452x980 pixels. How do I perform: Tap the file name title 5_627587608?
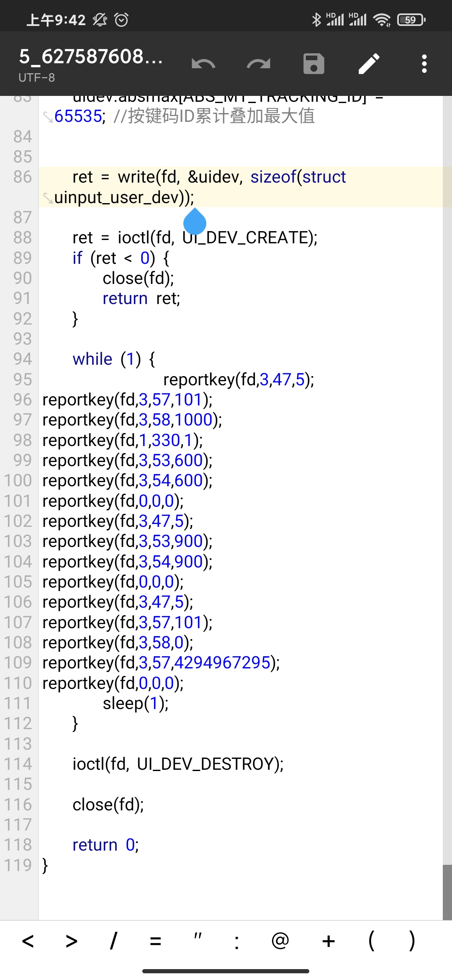click(x=91, y=57)
